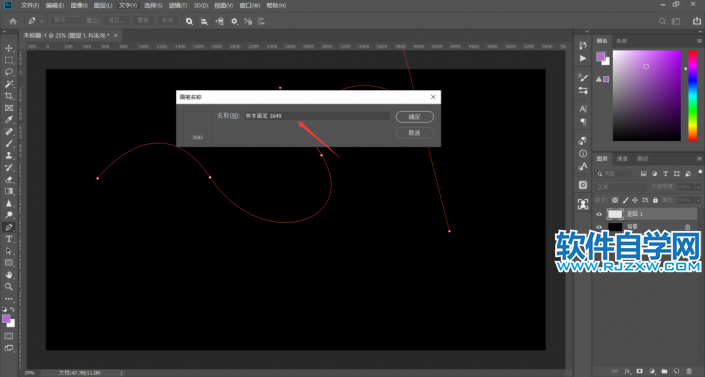Image resolution: width=705 pixels, height=377 pixels.
Task: Click the hue spectrum slider
Action: pos(692,95)
